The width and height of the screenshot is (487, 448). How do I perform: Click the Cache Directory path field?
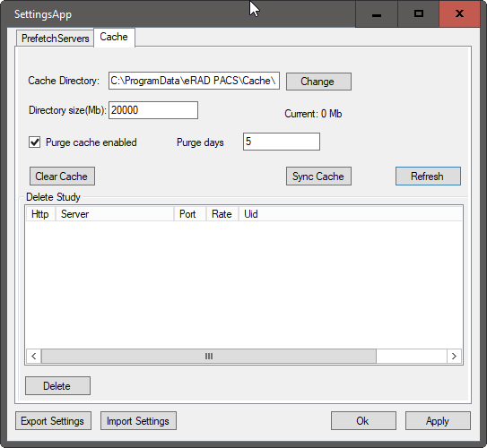(194, 81)
